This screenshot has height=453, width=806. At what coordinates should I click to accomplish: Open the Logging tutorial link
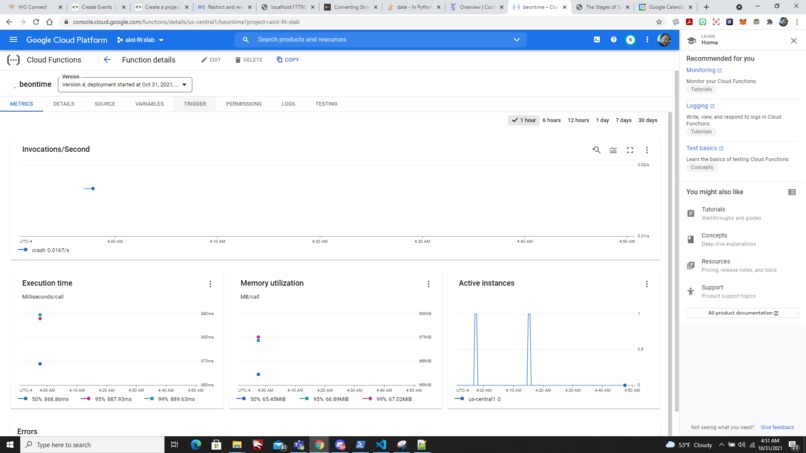(700, 106)
